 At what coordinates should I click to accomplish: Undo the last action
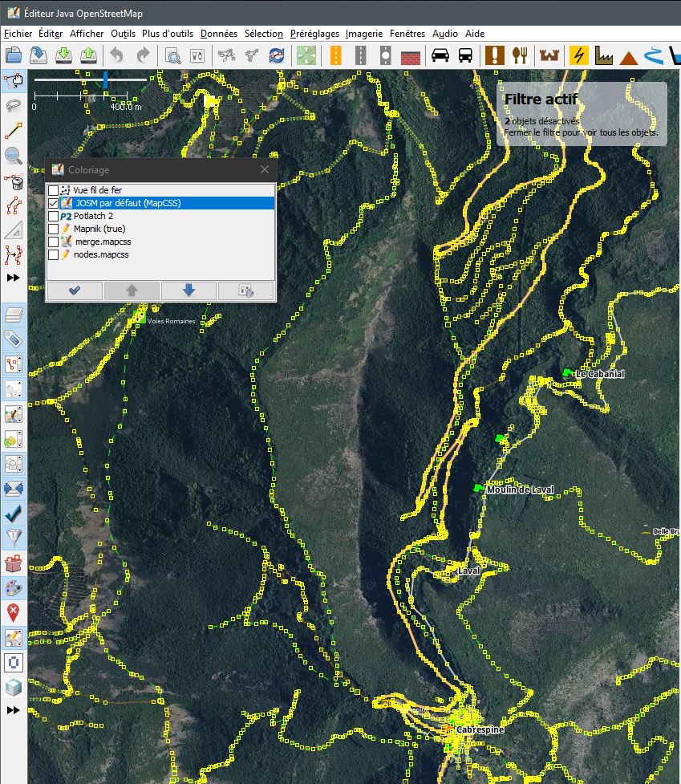tap(117, 55)
